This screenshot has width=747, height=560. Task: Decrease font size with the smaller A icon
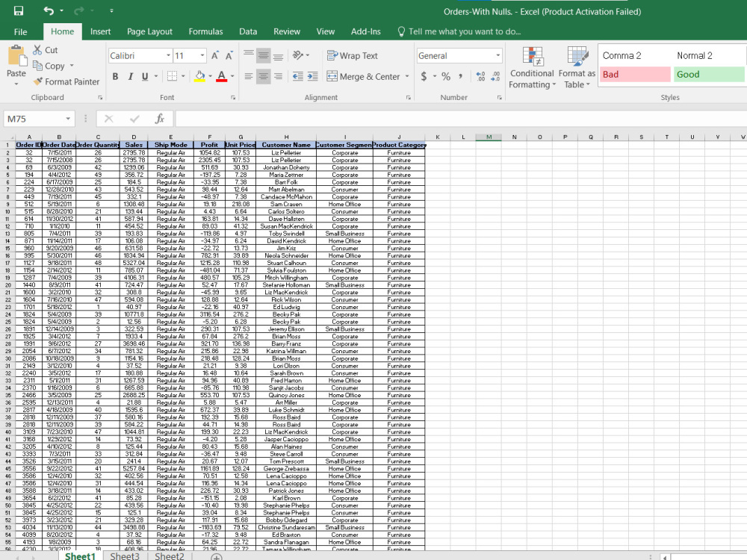click(x=229, y=56)
